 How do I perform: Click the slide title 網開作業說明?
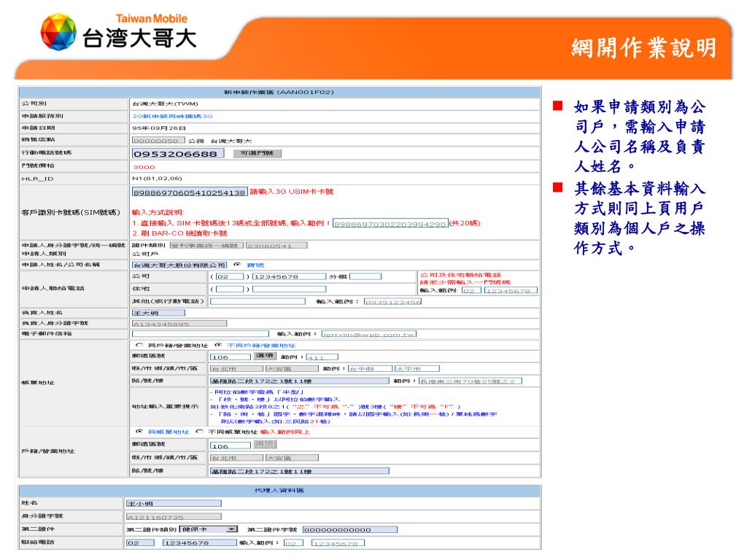644,48
